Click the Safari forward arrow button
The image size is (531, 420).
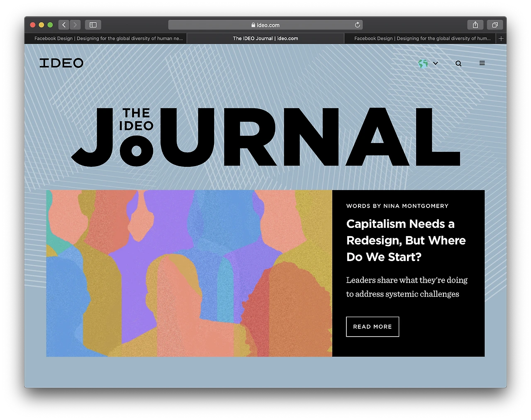pyautogui.click(x=75, y=25)
